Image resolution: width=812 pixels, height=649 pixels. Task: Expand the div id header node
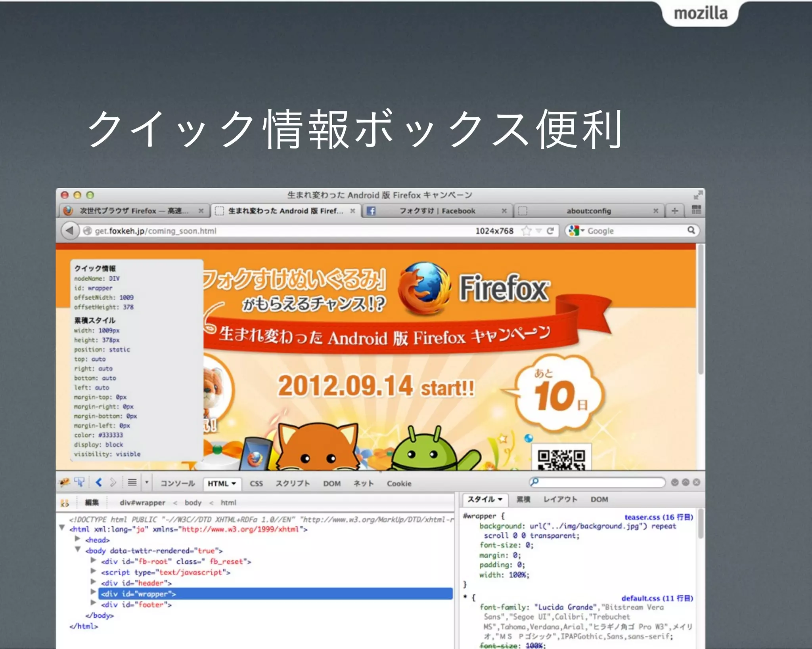pos(93,582)
